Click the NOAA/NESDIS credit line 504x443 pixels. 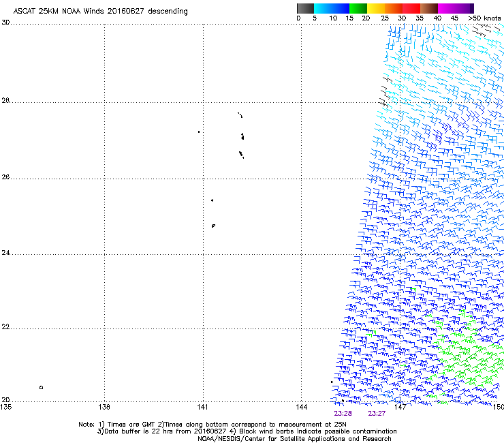tap(294, 439)
